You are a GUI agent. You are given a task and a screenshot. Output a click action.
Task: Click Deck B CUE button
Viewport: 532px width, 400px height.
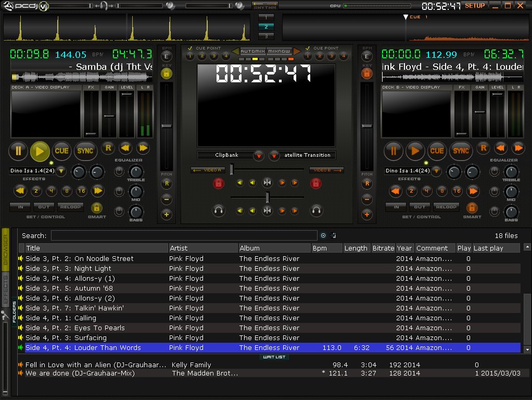[437, 151]
